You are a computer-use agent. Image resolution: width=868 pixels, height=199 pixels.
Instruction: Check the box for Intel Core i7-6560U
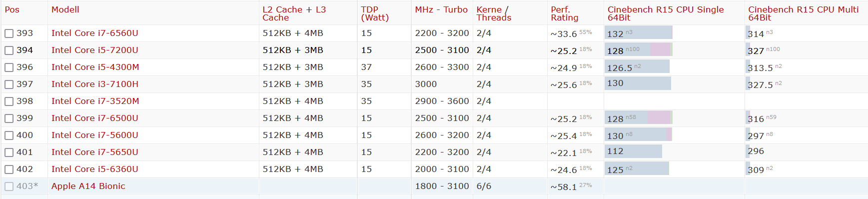(x=9, y=33)
